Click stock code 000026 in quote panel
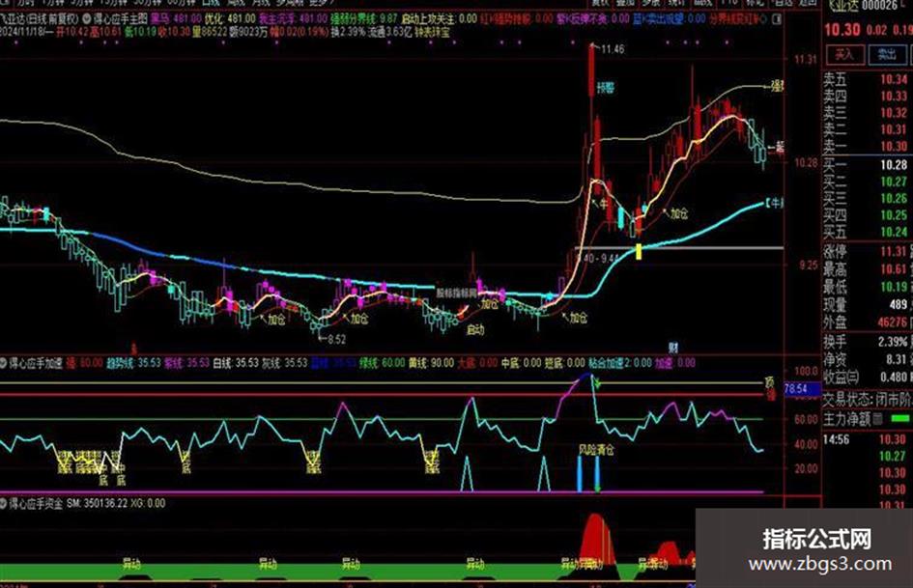The height and width of the screenshot is (588, 913). (880, 6)
